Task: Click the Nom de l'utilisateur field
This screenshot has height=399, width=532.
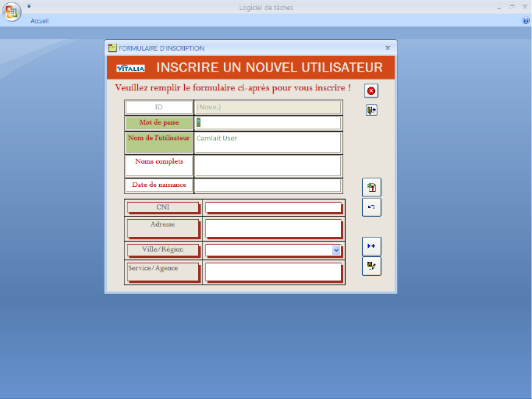Action: pyautogui.click(x=268, y=143)
